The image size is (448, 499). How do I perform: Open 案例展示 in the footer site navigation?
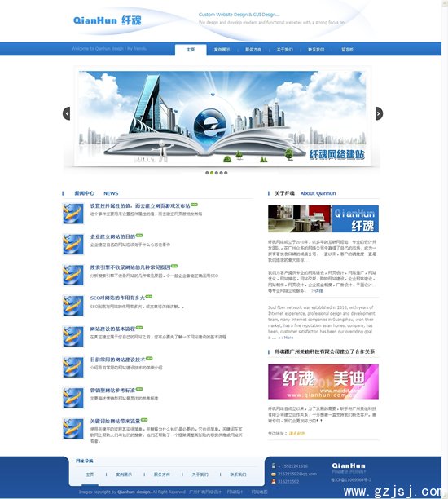124,475
